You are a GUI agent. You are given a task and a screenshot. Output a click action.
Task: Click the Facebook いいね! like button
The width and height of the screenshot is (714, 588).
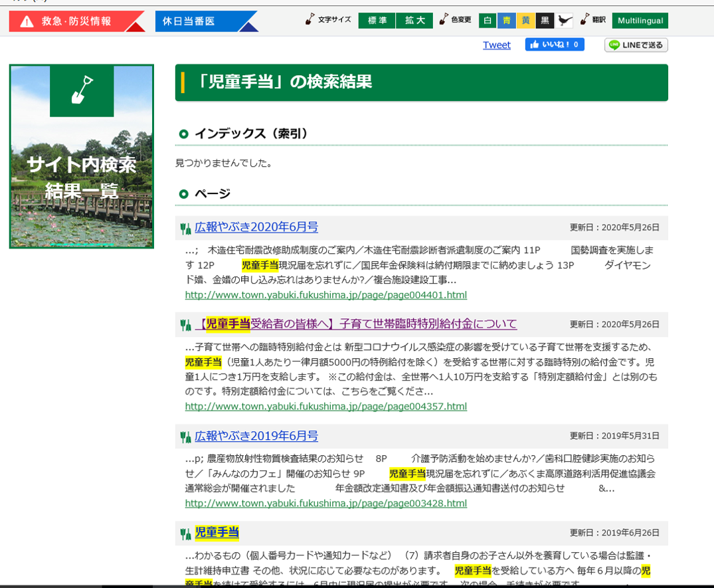[555, 45]
